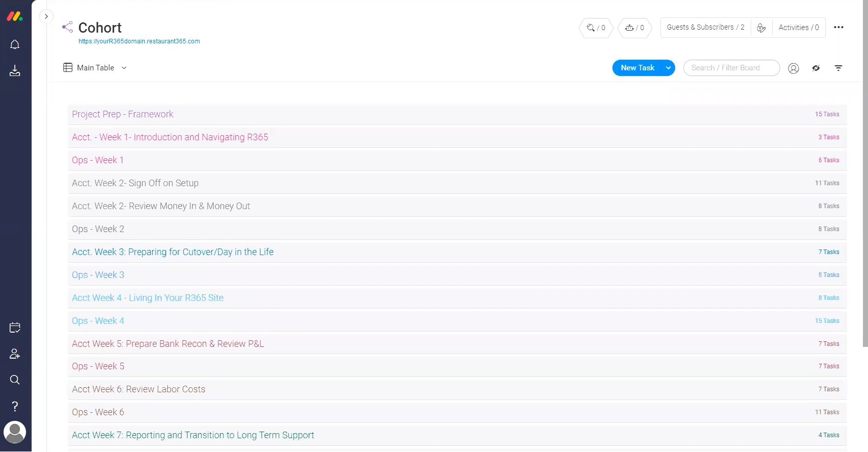Screen dimensions: 868x452
Task: Open the user profile avatar
Action: [15, 433]
